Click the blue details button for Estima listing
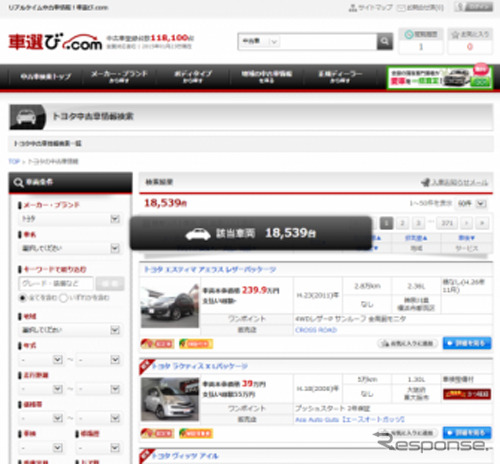 tap(467, 343)
